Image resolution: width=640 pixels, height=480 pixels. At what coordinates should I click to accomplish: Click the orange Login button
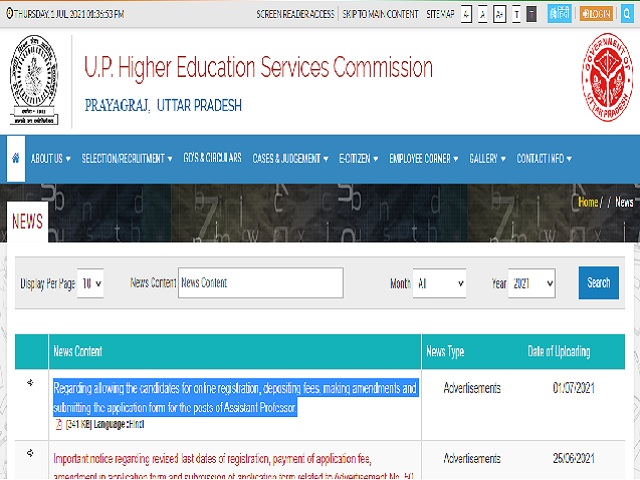(596, 14)
